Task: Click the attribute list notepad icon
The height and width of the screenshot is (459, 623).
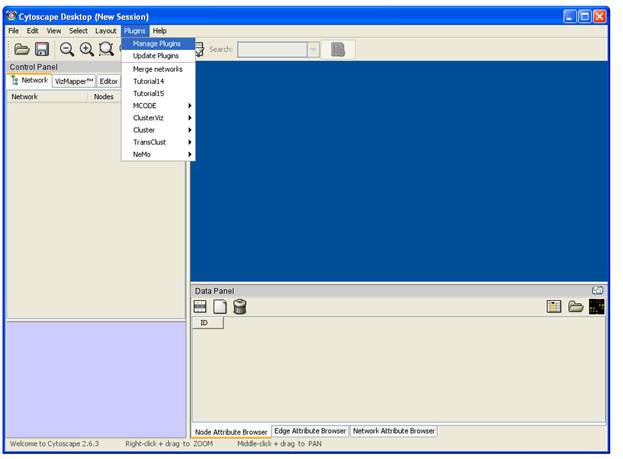Action: [x=554, y=306]
